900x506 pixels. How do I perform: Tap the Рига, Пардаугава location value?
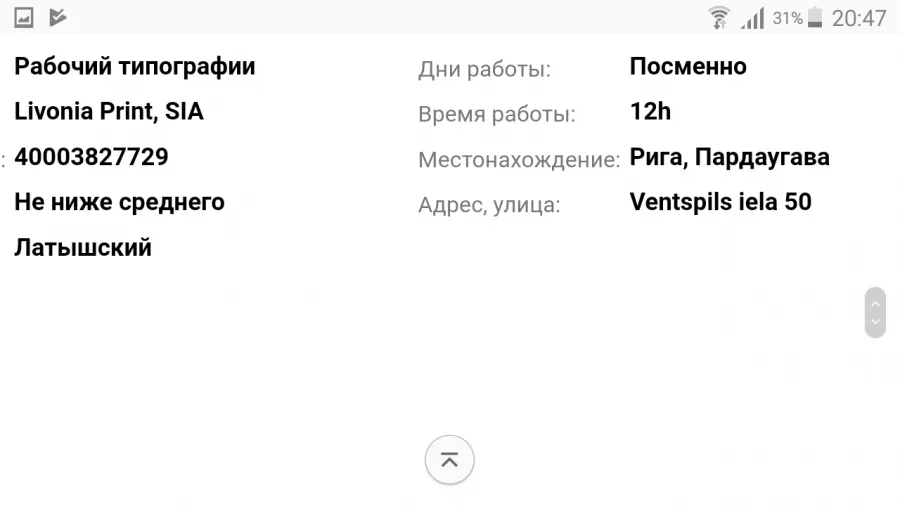[x=730, y=157]
